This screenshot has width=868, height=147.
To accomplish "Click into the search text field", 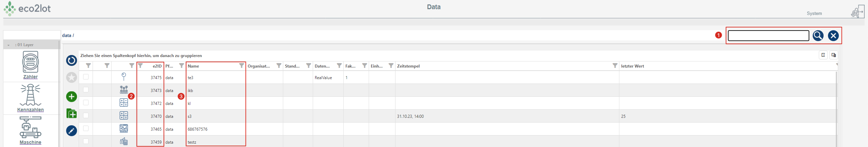I will (x=768, y=36).
